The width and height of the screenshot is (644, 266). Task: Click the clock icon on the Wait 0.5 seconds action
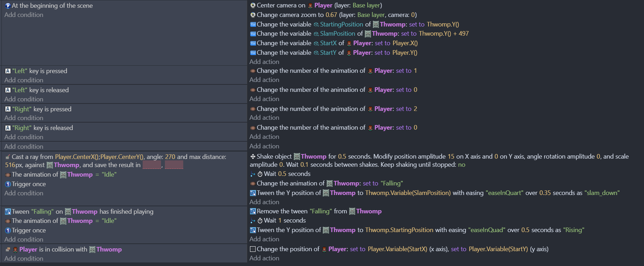(x=260, y=174)
